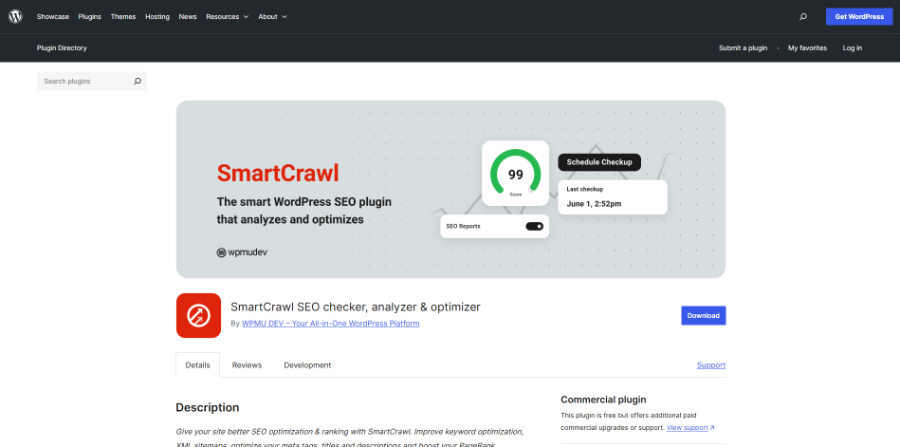This screenshot has width=900, height=447.
Task: Open the Hosting menu item
Action: coord(157,17)
